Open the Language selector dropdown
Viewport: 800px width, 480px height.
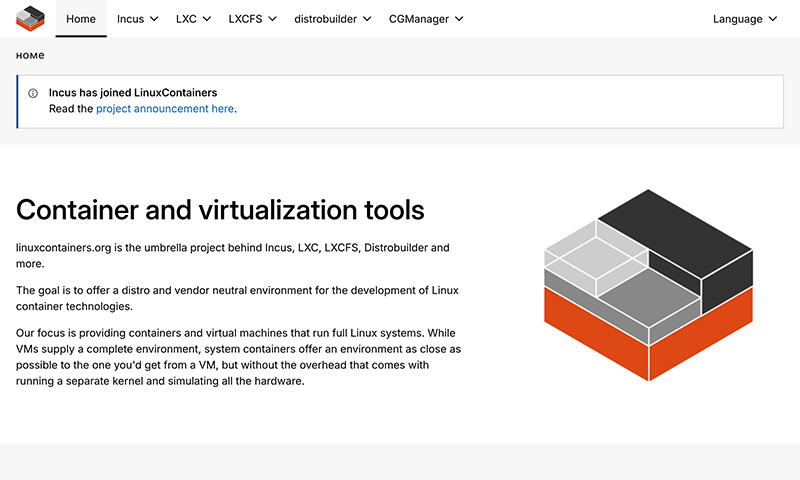[x=744, y=19]
